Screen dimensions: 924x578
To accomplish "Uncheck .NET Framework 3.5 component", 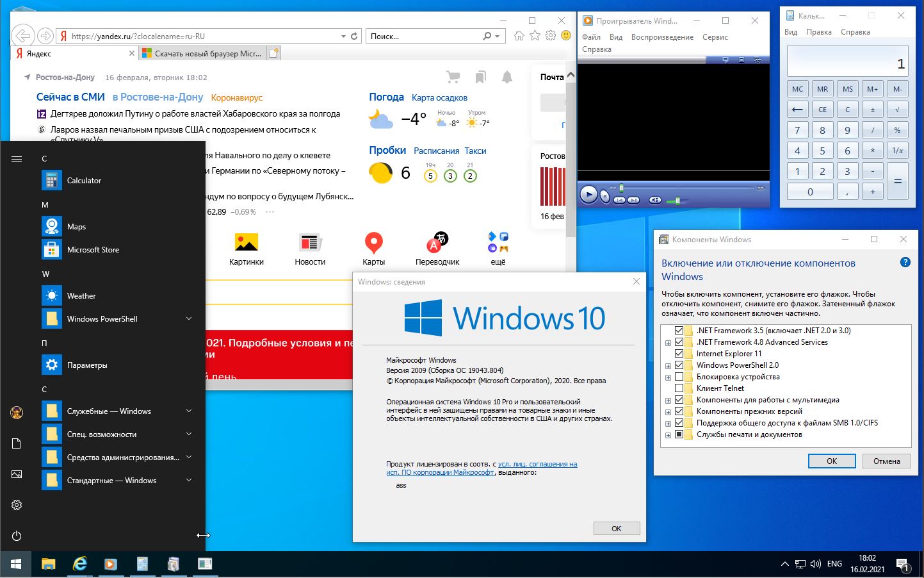I will pos(679,331).
